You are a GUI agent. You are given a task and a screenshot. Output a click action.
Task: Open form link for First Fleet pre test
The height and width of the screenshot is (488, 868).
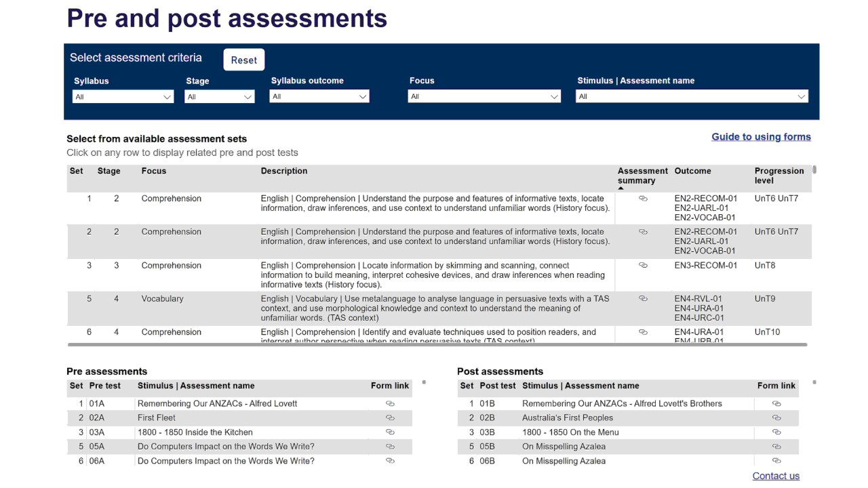coord(390,418)
